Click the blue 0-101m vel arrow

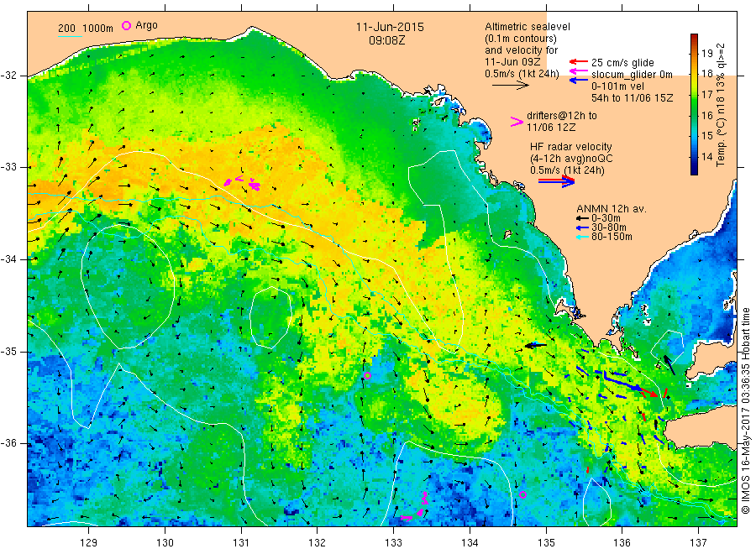tap(578, 81)
